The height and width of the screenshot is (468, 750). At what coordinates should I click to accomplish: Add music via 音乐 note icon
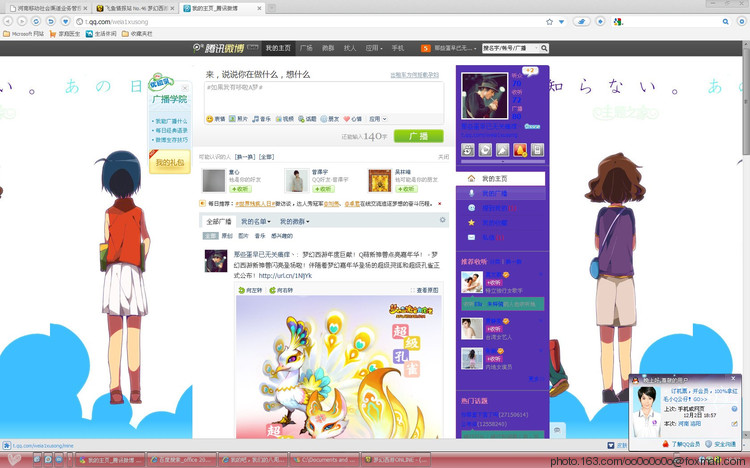point(261,119)
